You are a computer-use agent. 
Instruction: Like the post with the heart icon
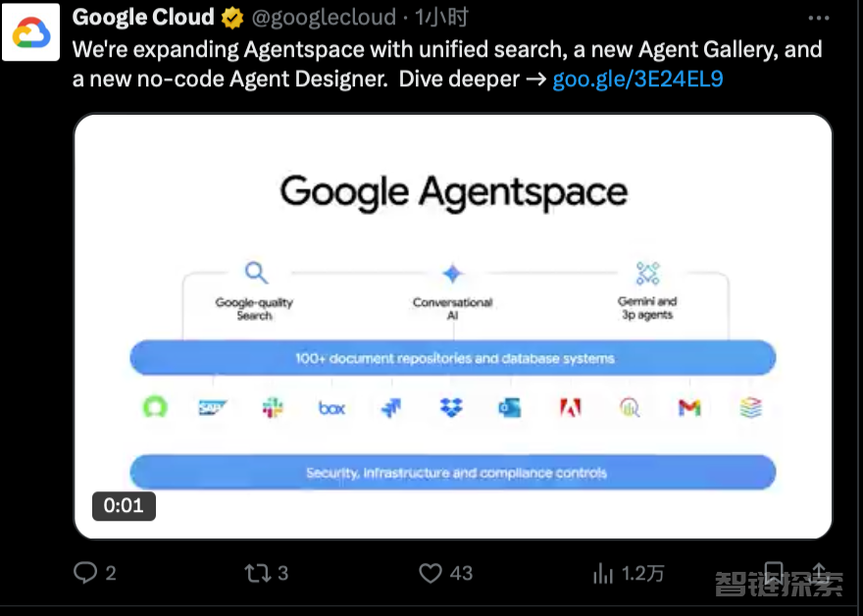(x=431, y=573)
